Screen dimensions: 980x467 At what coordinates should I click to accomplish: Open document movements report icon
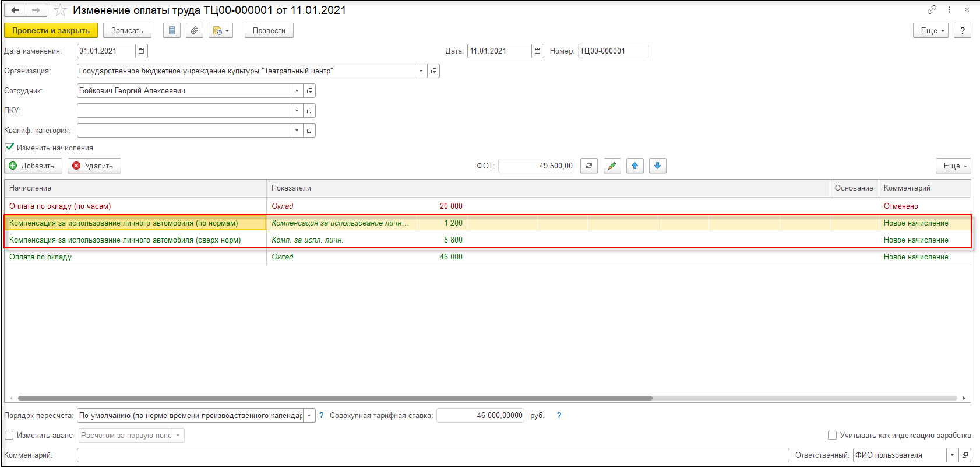click(x=171, y=30)
